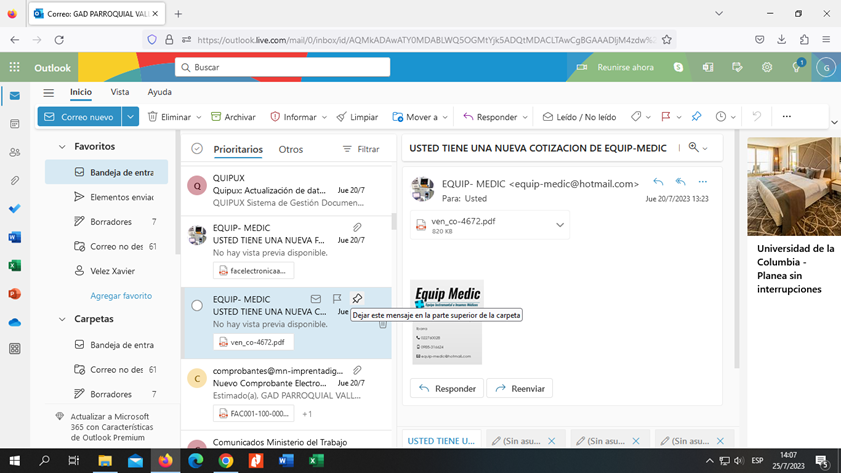
Task: Click the Outlook settings gear icon
Action: pyautogui.click(x=767, y=67)
